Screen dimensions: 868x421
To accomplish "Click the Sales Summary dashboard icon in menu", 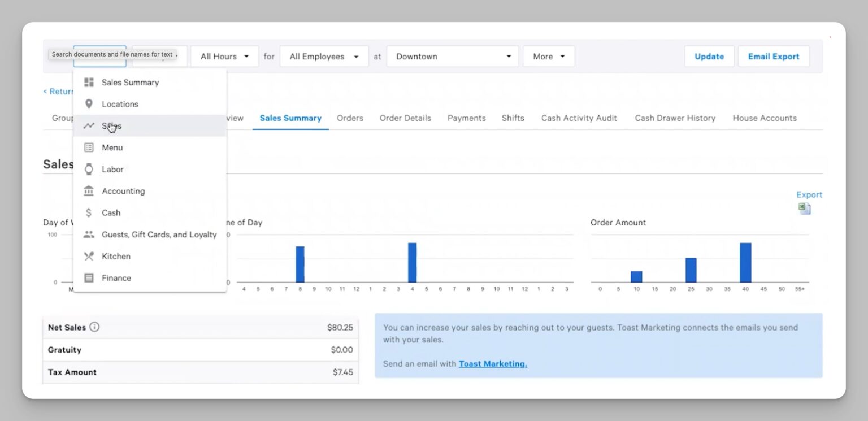I will coord(89,83).
